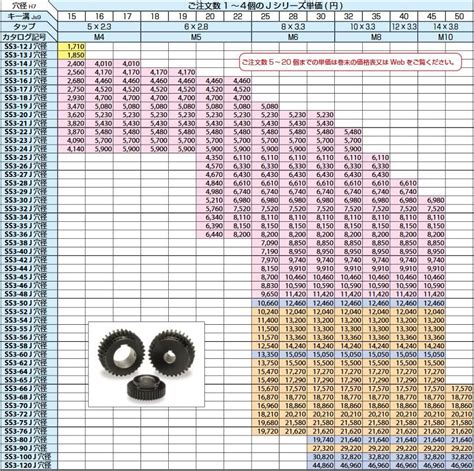Select price 5,760 in SS3-32J row
This screenshot has height=471, width=474.
(210, 209)
